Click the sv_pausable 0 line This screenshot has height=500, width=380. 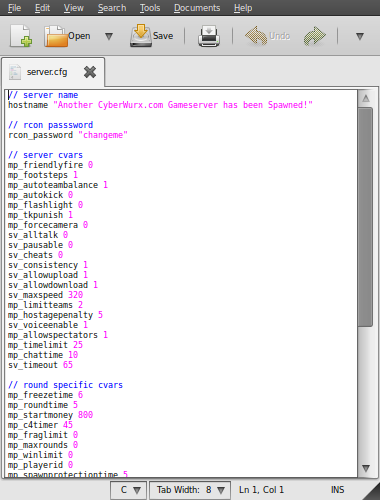point(40,245)
